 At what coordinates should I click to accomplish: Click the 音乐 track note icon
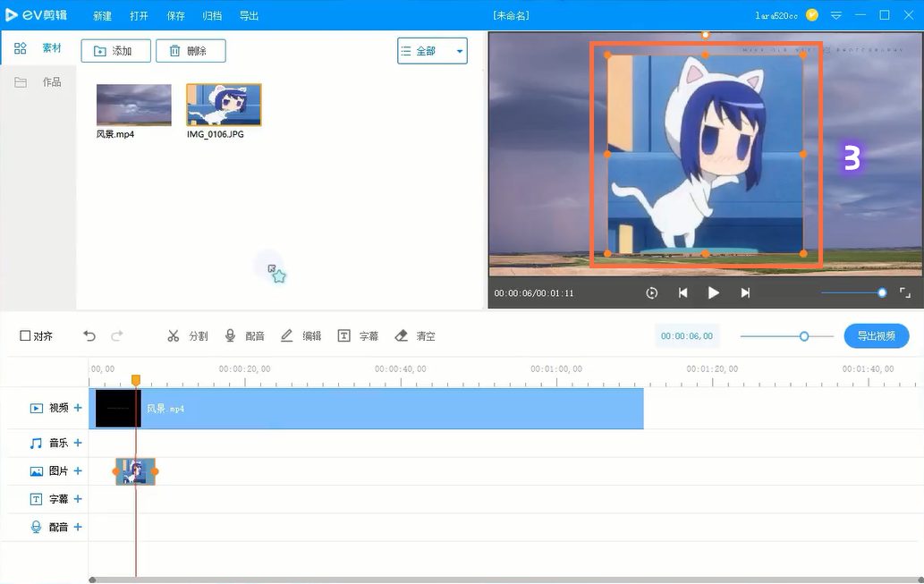[37, 443]
